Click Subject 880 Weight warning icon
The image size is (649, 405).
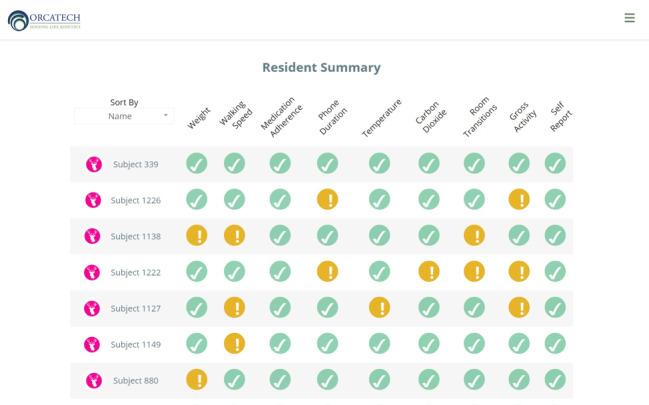click(x=197, y=380)
